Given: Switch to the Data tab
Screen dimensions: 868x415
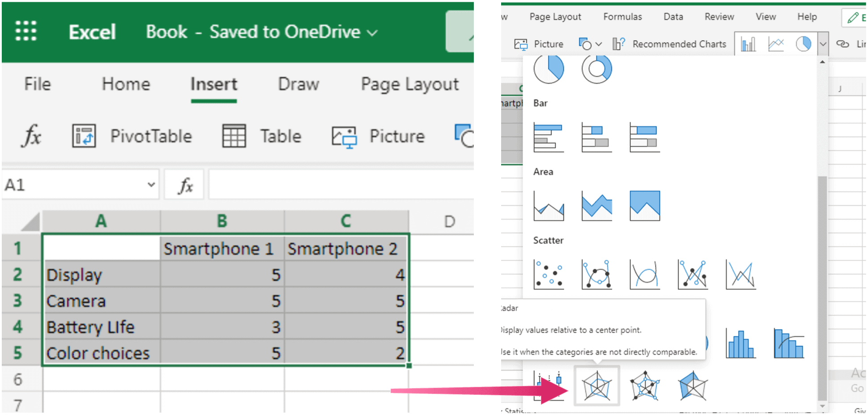Looking at the screenshot, I should 673,17.
